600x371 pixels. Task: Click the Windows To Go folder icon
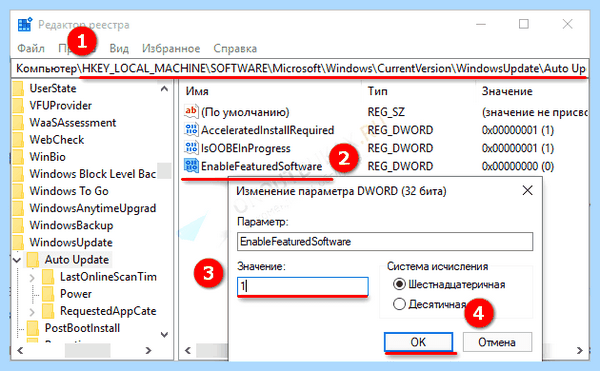tap(18, 191)
